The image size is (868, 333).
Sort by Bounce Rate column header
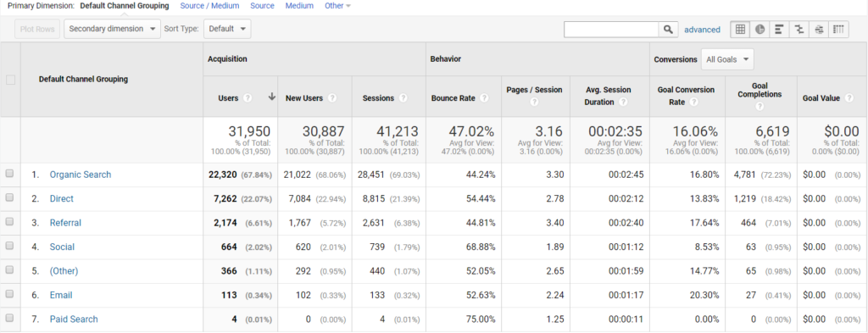453,98
